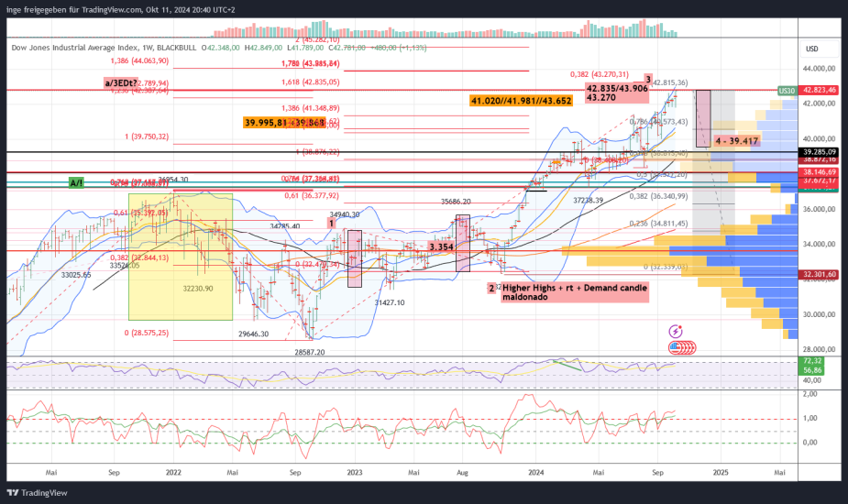Click the a/3EDt? pink label

pos(122,82)
